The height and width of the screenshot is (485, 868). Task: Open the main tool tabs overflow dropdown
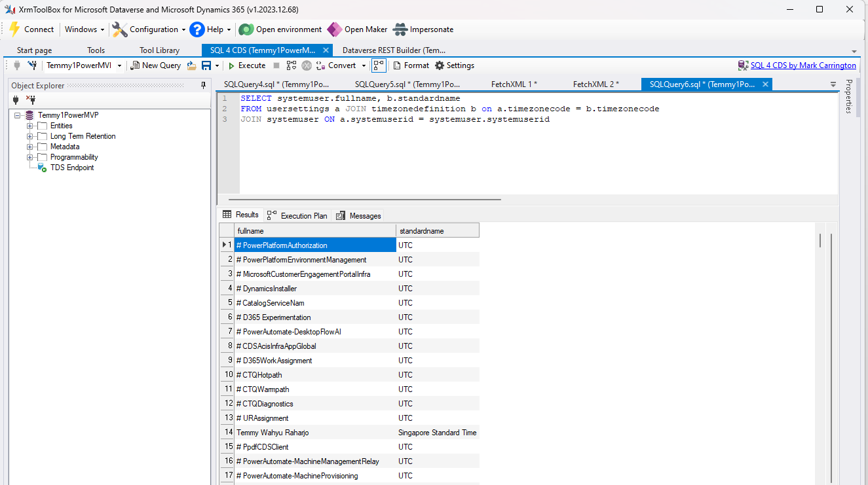coord(854,51)
